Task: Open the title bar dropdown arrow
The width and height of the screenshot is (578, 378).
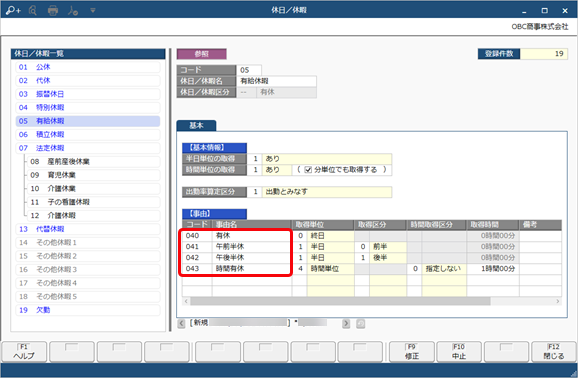Action: point(93,11)
